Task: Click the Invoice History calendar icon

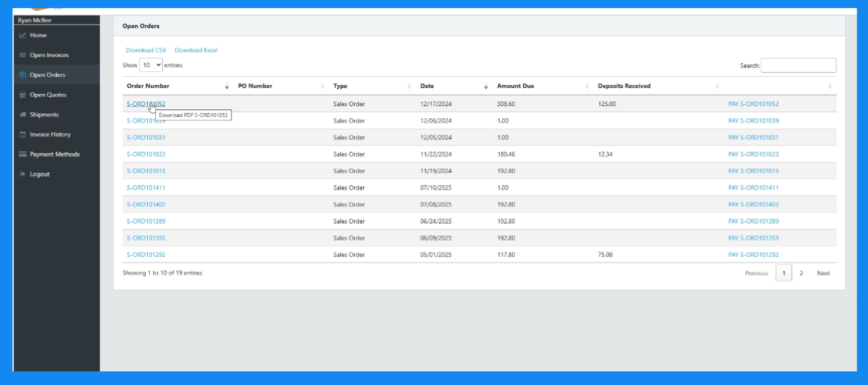Action: pos(22,135)
